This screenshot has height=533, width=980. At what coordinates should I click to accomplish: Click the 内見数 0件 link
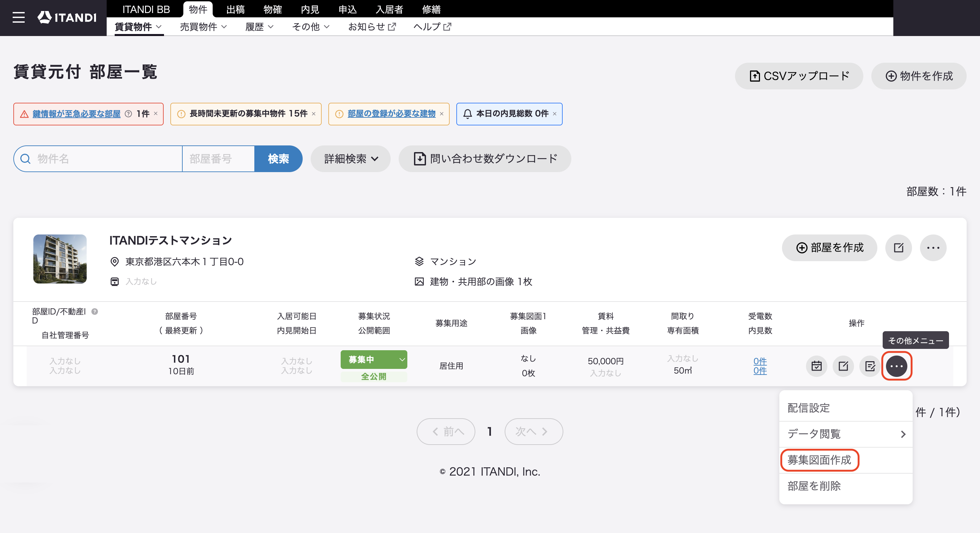[760, 371]
